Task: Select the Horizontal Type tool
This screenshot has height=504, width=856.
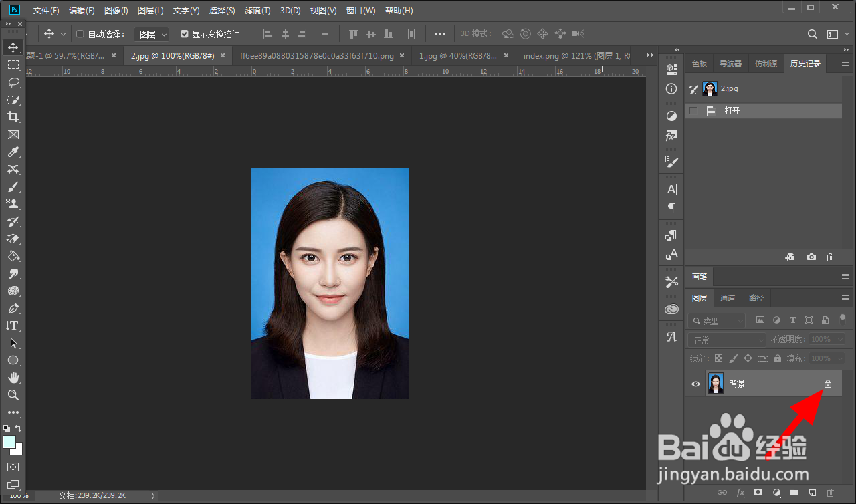Action: tap(13, 326)
